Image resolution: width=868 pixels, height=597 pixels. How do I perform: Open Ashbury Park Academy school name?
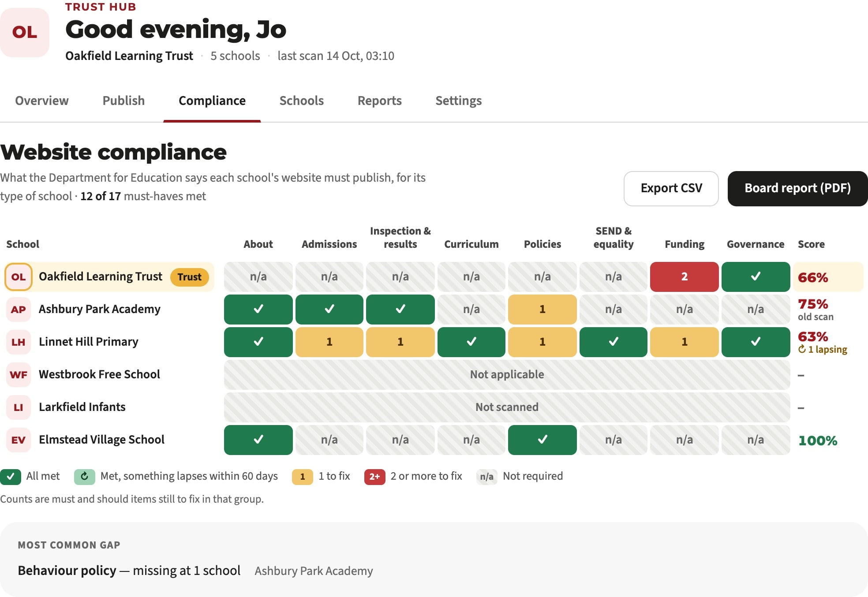coord(100,309)
